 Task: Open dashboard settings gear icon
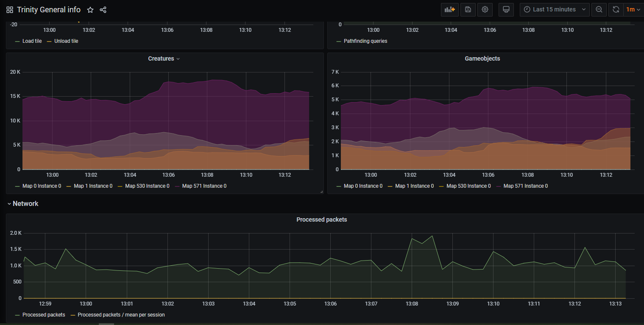[485, 9]
